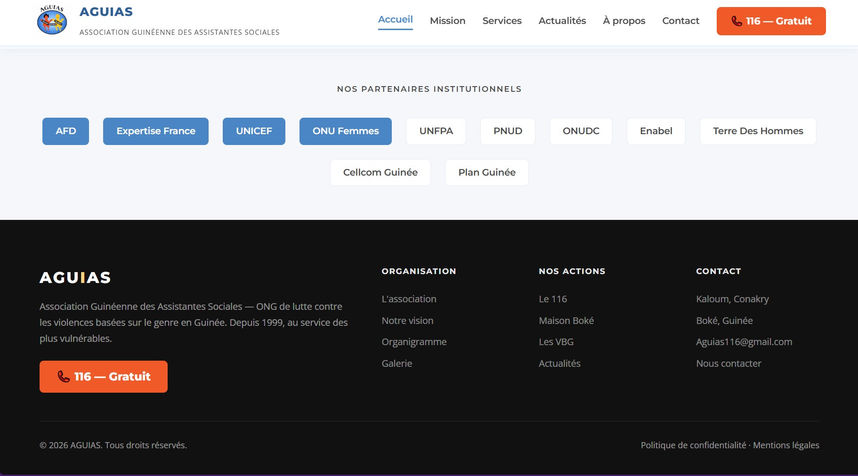
Task: Click the Cellcom Guinée partner chip
Action: click(x=380, y=172)
